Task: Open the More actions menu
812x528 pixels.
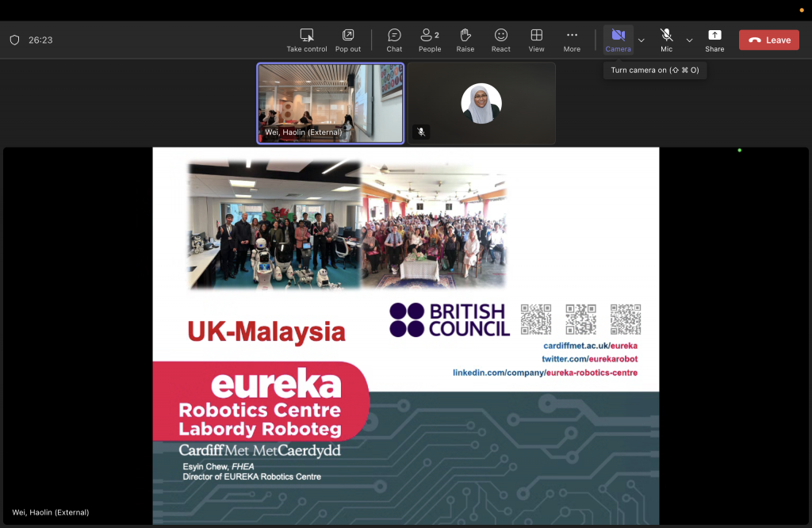Action: click(x=572, y=40)
